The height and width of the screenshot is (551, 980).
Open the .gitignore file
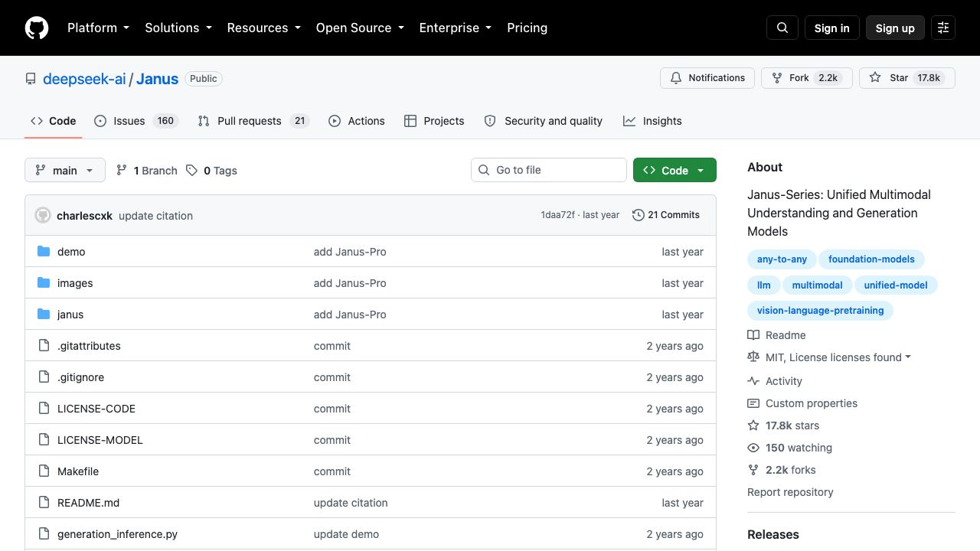pos(80,377)
